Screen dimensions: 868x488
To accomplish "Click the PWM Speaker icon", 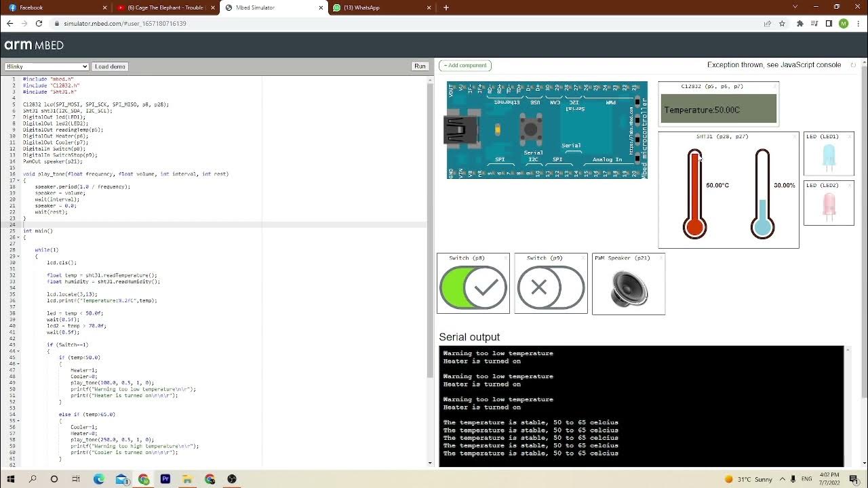I will pos(629,288).
